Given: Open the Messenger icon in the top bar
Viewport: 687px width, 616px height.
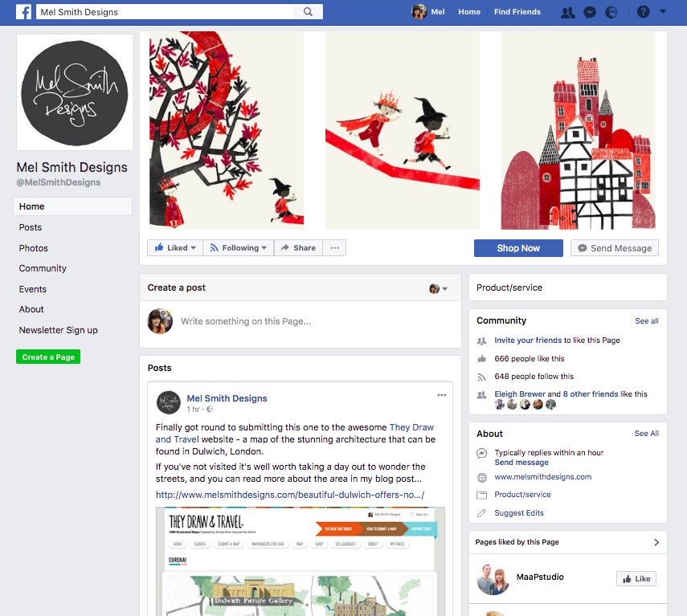Looking at the screenshot, I should click(590, 12).
